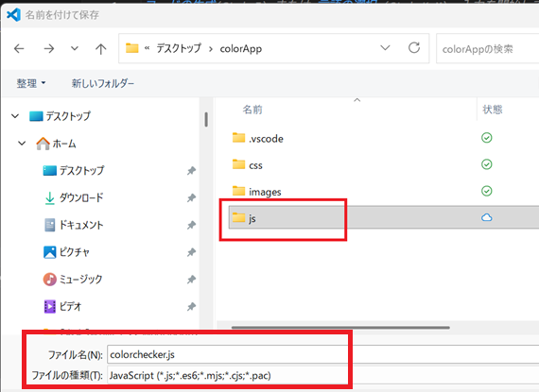This screenshot has width=539, height=392.
Task: Click the synced check status of css
Action: tap(486, 164)
